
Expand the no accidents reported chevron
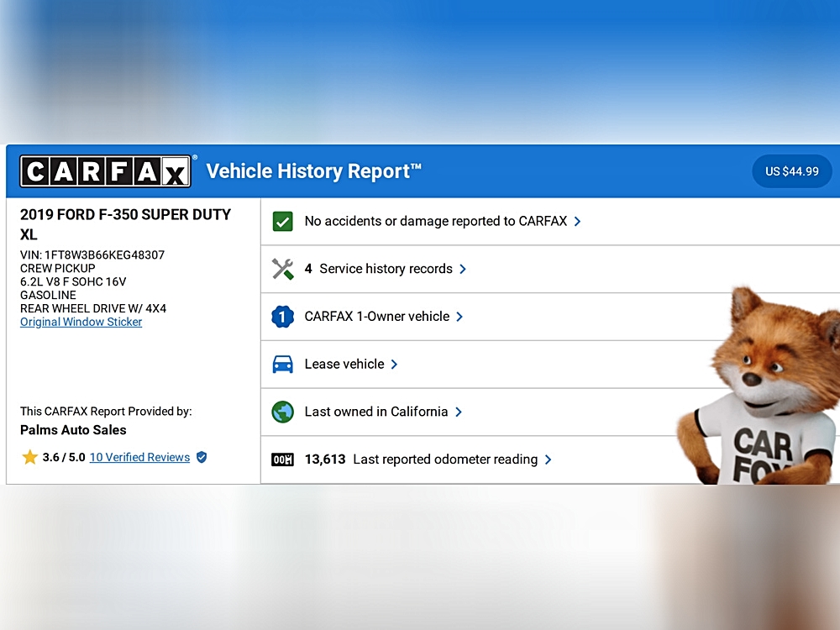577,221
